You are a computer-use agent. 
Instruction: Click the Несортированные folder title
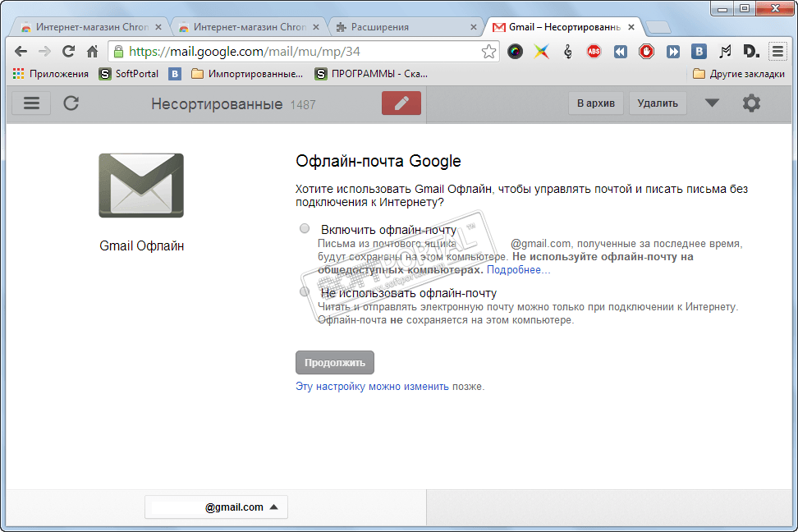click(x=216, y=103)
